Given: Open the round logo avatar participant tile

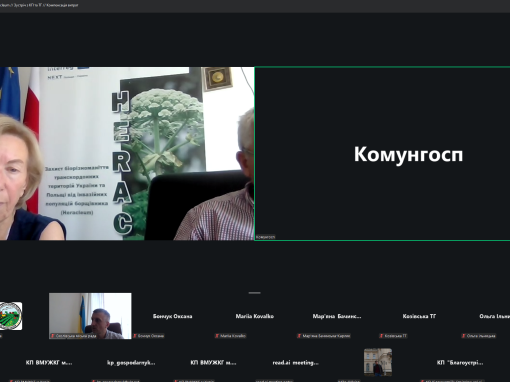Looking at the screenshot, I should (11, 316).
